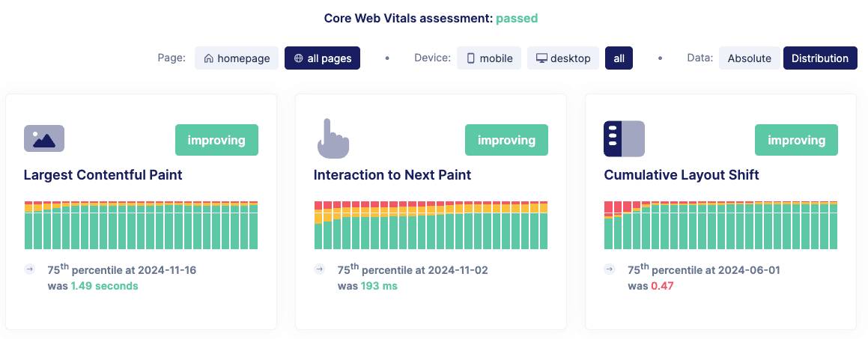Click the improving badge on LCP card
The width and height of the screenshot is (868, 339).
[216, 140]
